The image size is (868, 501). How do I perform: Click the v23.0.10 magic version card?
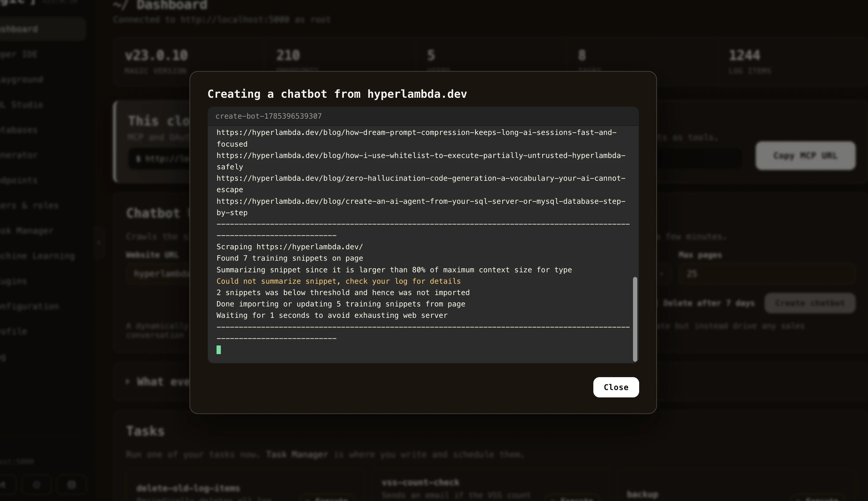tap(189, 61)
